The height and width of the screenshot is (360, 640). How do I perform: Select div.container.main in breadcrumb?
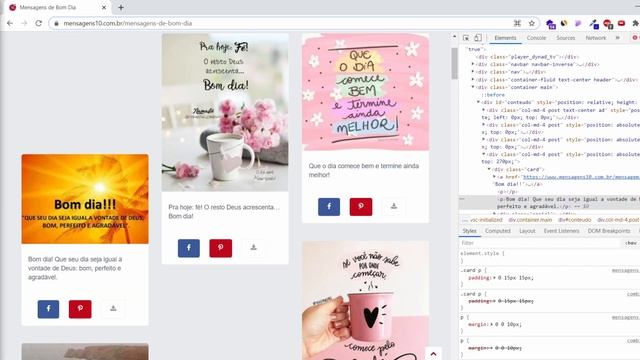530,220
